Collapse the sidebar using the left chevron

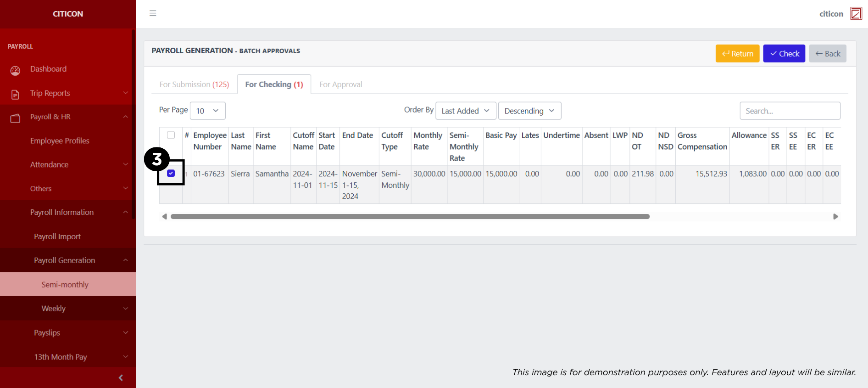click(x=121, y=377)
